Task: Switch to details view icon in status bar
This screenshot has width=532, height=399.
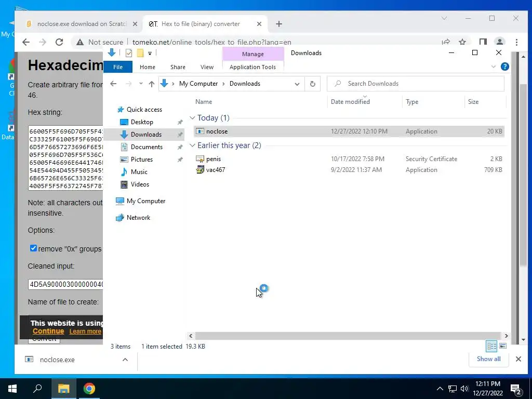Action: pyautogui.click(x=491, y=346)
